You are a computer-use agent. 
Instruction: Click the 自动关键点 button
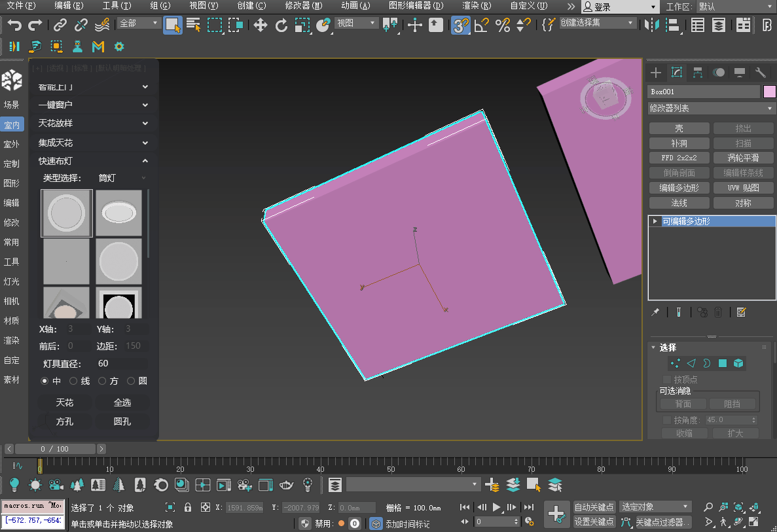coord(594,506)
